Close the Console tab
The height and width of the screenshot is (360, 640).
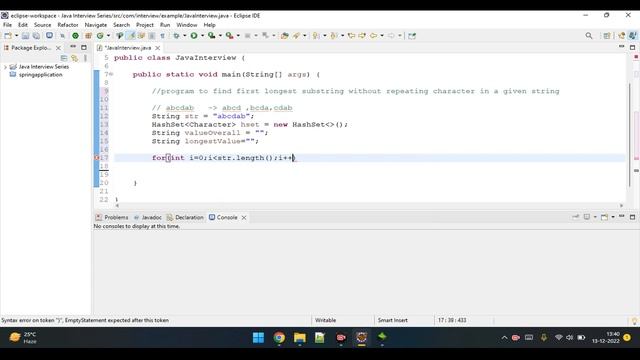[x=244, y=218]
